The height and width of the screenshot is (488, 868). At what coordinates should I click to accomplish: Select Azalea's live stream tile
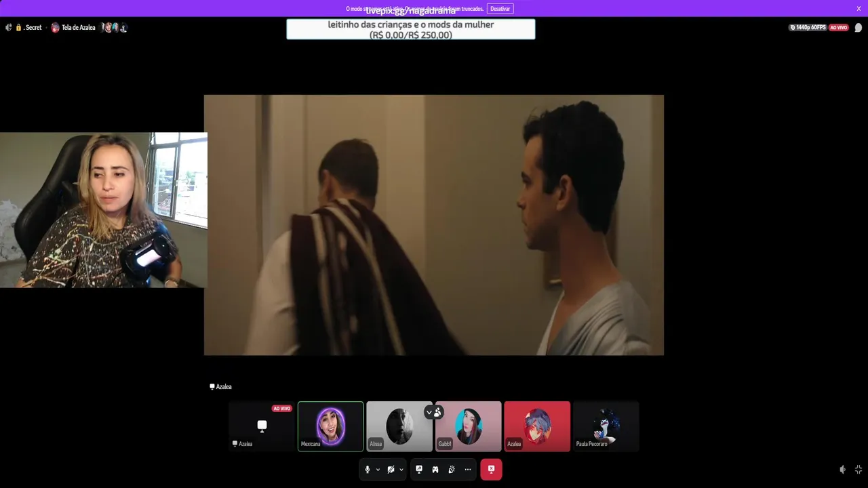262,426
